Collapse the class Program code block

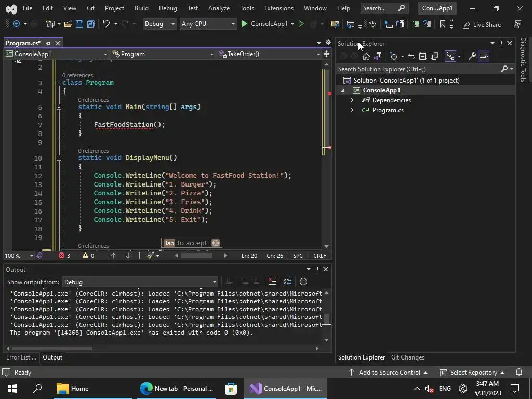59,83
